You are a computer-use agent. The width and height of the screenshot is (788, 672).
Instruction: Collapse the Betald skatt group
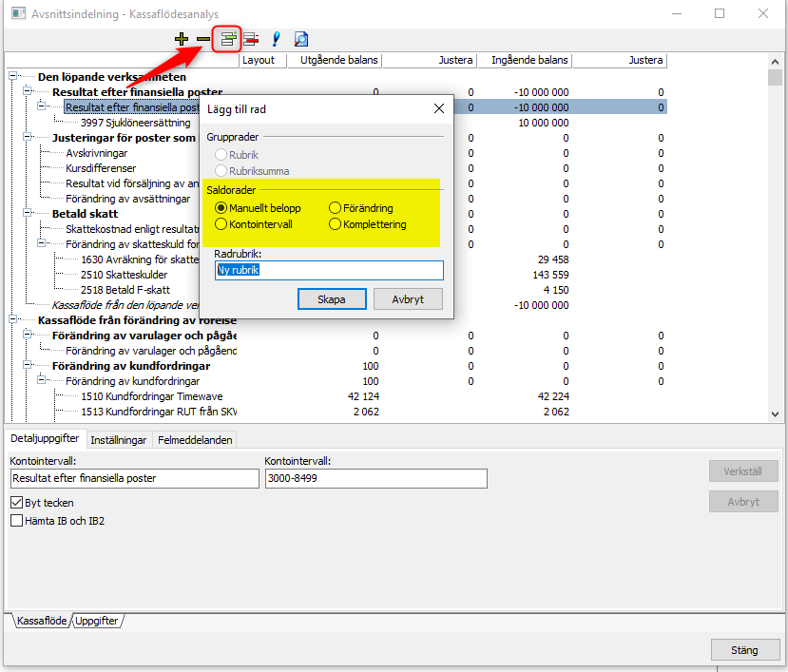(x=28, y=213)
